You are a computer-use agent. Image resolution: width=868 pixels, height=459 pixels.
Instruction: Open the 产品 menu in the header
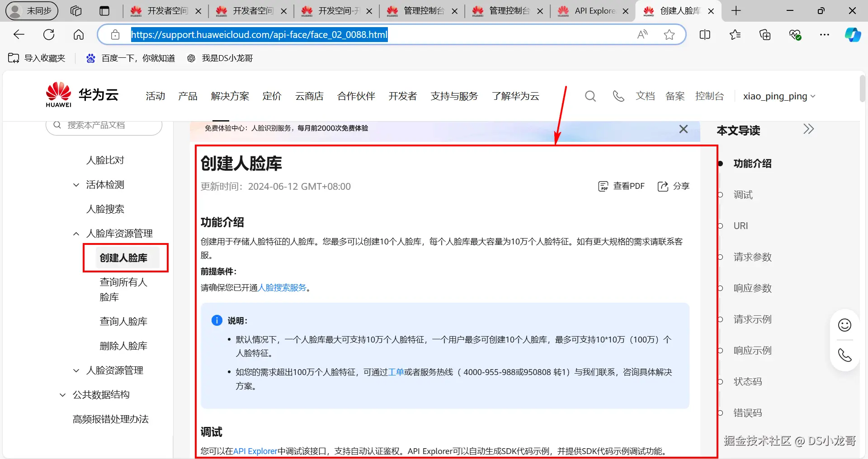coord(188,96)
